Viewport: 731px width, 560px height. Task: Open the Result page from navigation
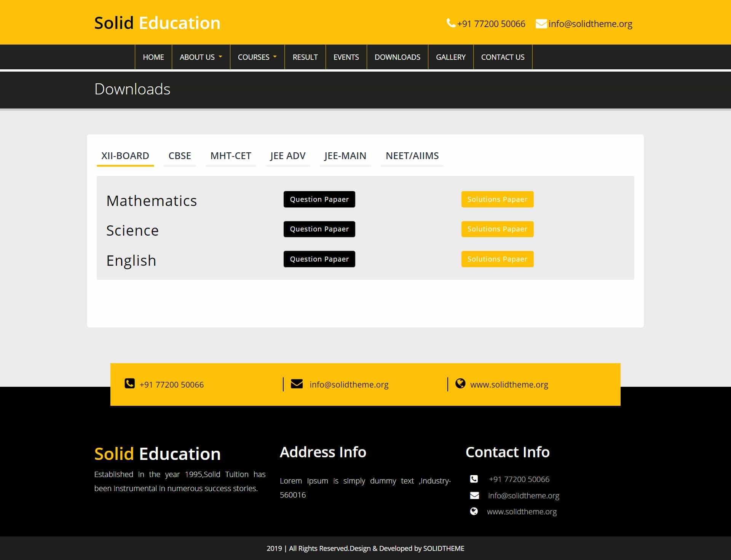tap(305, 57)
